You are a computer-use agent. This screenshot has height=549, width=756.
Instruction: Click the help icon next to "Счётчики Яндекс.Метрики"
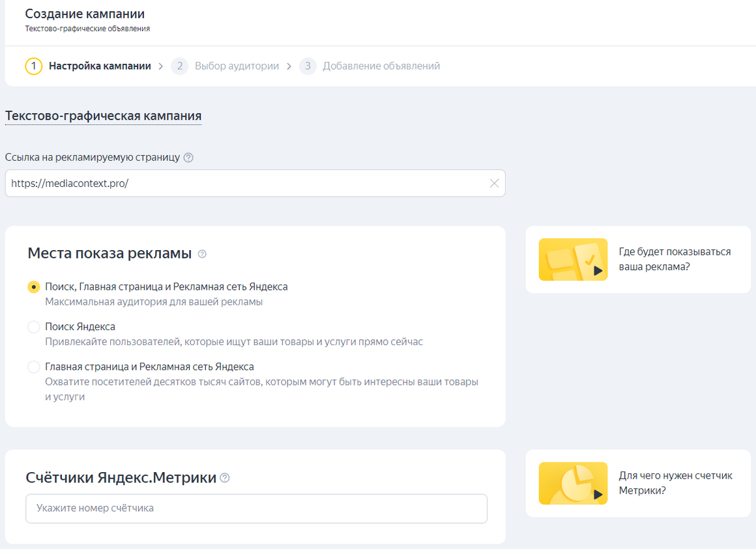point(225,478)
